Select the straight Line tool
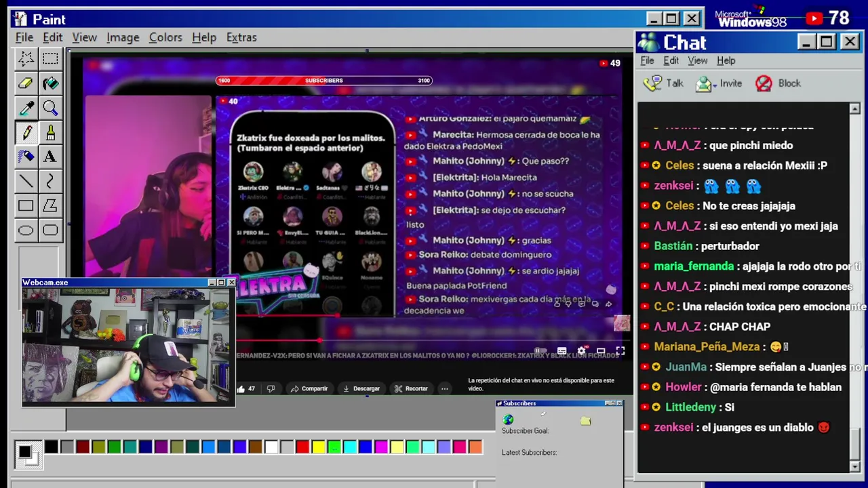The width and height of the screenshot is (868, 488). [26, 181]
